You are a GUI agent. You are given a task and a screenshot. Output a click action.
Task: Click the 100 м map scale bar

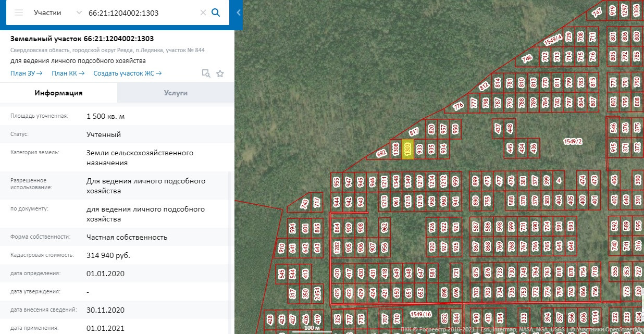point(312,328)
